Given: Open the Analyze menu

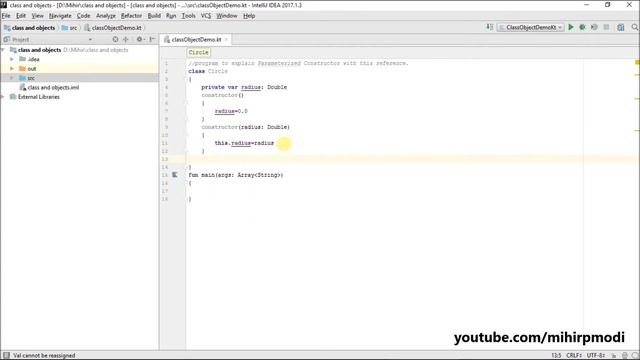Looking at the screenshot, I should [106, 16].
